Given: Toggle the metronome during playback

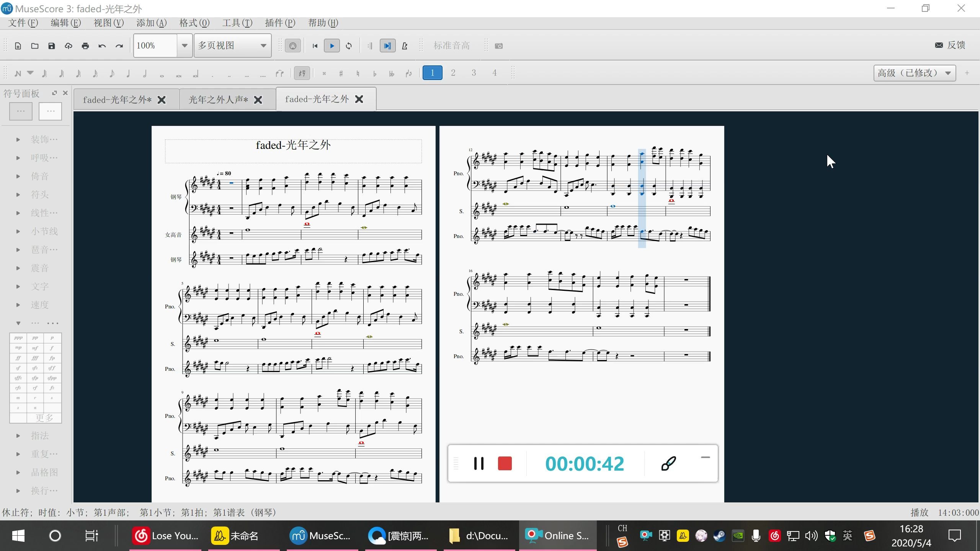Looking at the screenshot, I should (x=405, y=46).
